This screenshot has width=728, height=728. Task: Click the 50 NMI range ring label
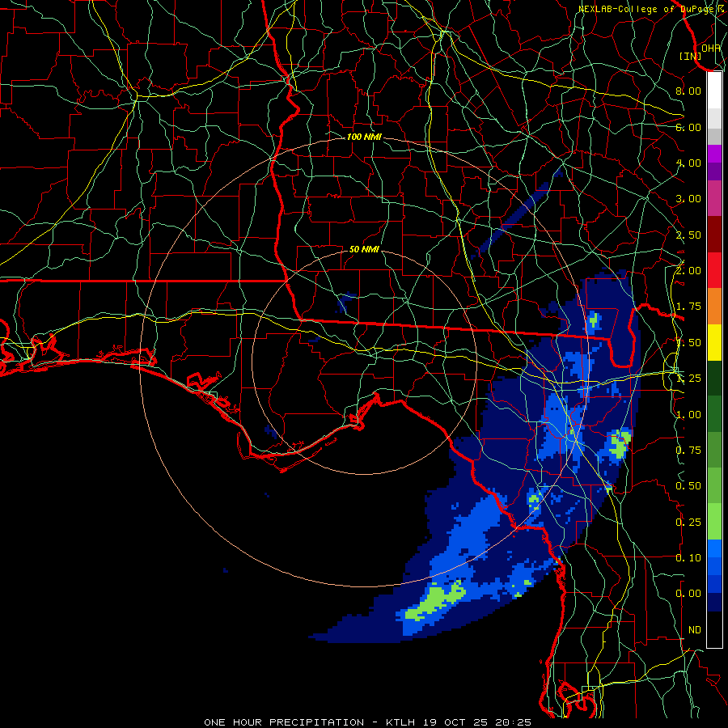pyautogui.click(x=364, y=249)
